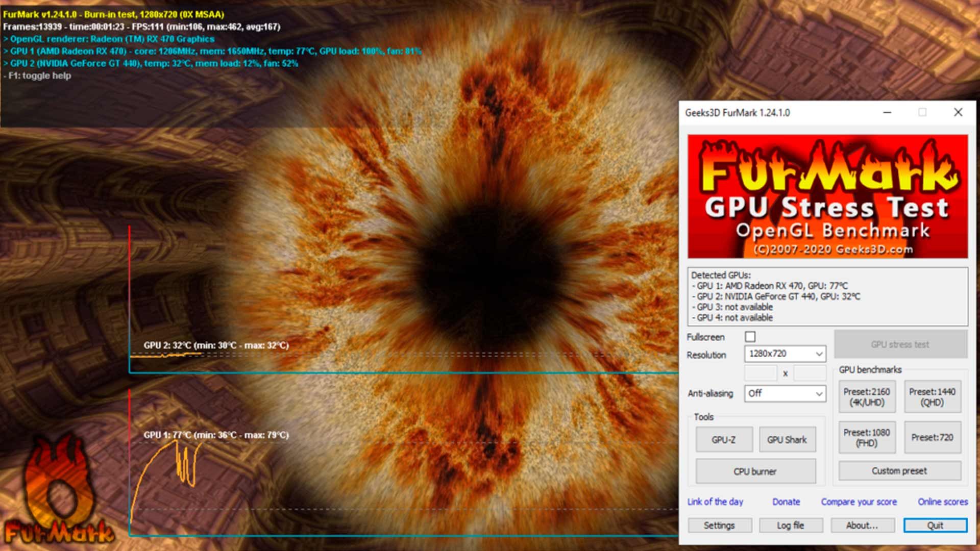
Task: Run the Preset:1440 QHD benchmark
Action: coord(932,397)
